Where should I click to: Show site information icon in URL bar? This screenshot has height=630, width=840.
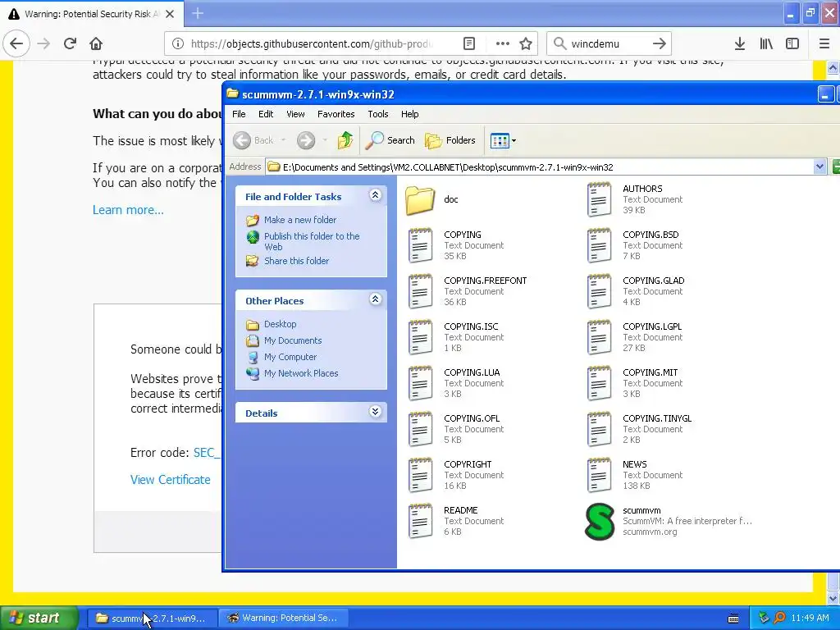tap(178, 43)
